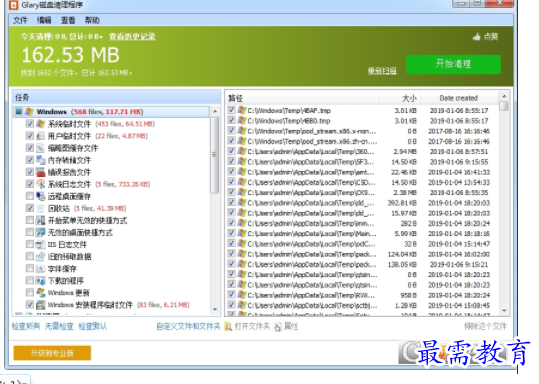Click the 属性 properties icon
Image resolution: width=539 pixels, height=384 pixels.
pos(278,326)
